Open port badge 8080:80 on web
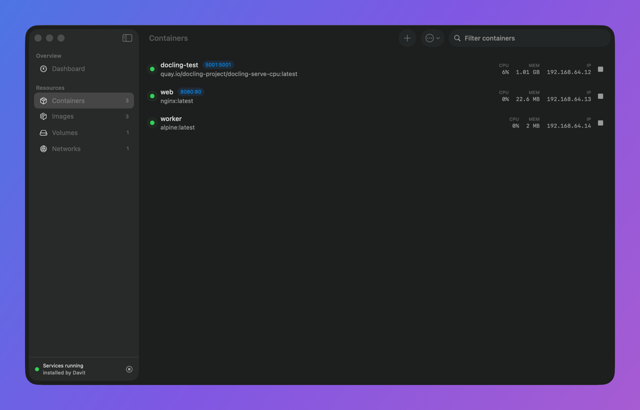 click(x=191, y=92)
